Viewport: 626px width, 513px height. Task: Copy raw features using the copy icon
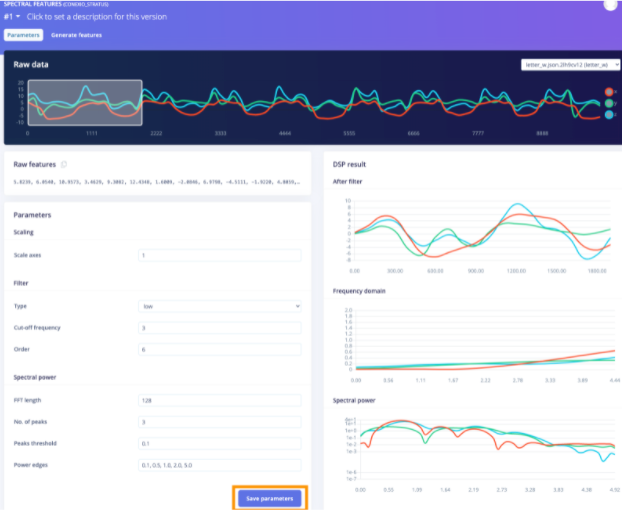(x=64, y=163)
